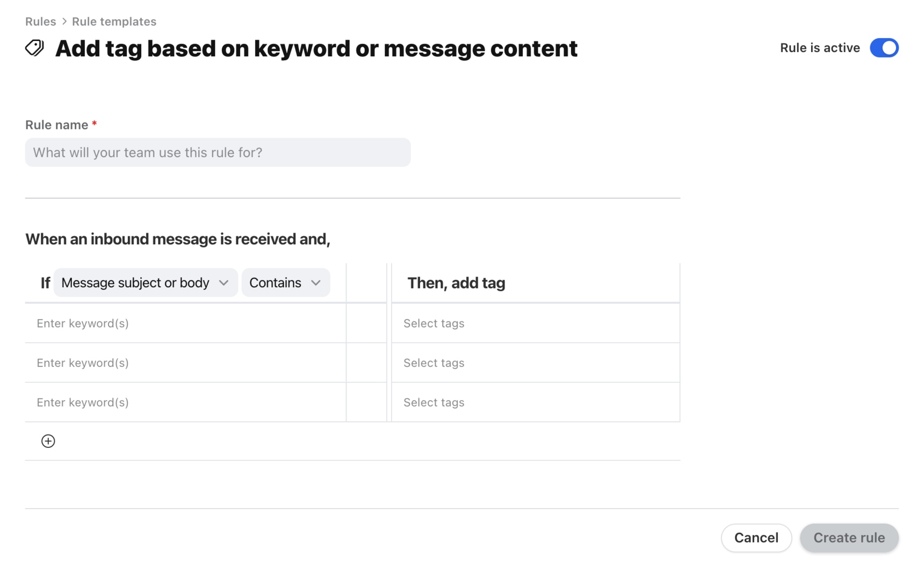Click the Rule is active label
Viewport: 924px width, 565px height.
[x=820, y=48]
